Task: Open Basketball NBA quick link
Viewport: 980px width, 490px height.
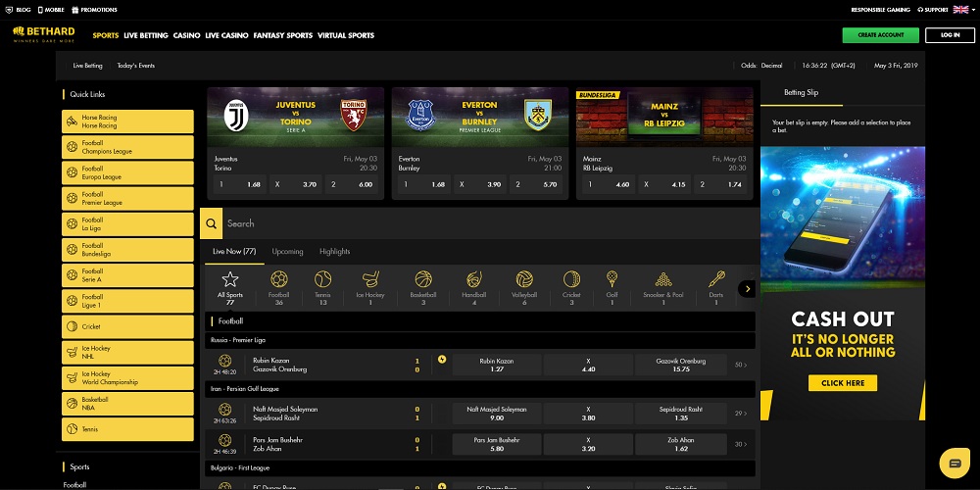Action: (127, 403)
